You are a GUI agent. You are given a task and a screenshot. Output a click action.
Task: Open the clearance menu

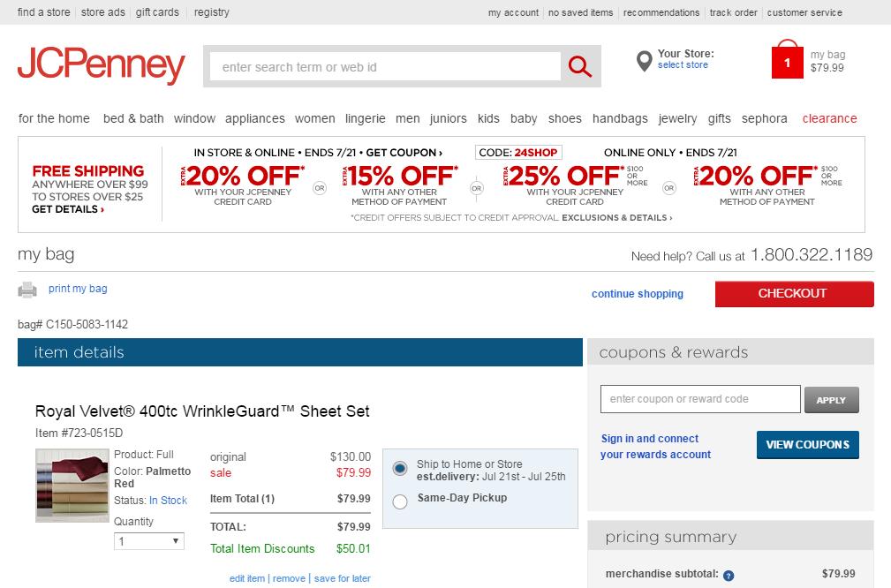[829, 117]
